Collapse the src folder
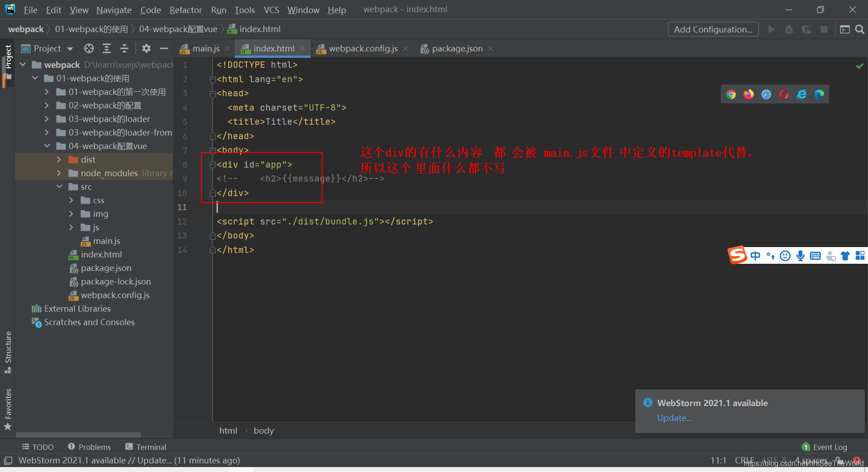This screenshot has width=868, height=472. click(x=59, y=187)
